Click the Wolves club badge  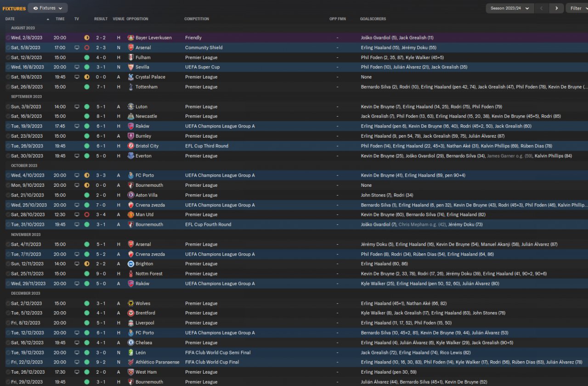[131, 303]
